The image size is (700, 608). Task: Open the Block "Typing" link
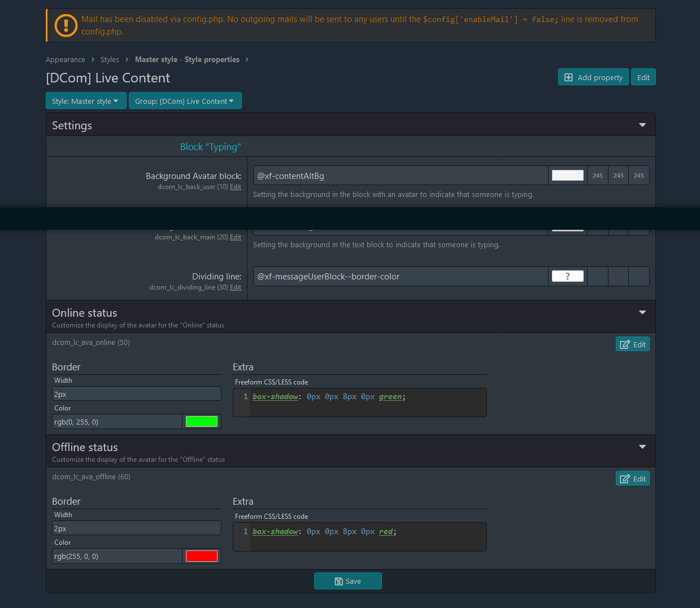[x=211, y=146]
